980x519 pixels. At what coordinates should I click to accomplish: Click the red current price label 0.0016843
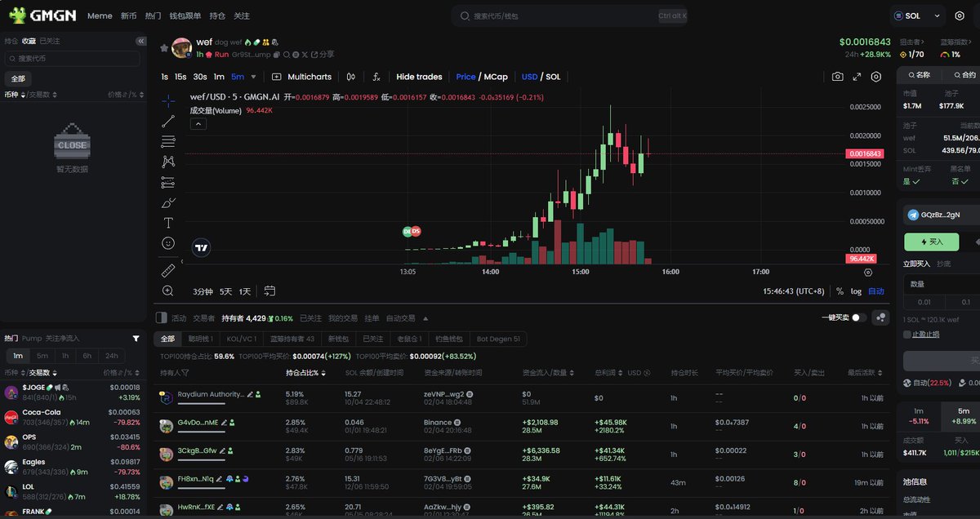click(x=865, y=153)
